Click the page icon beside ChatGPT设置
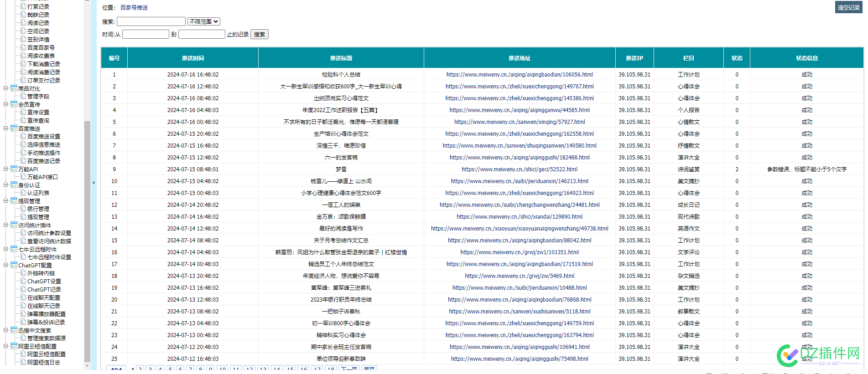Image resolution: width=868 pixels, height=374 pixels. pos(23,281)
